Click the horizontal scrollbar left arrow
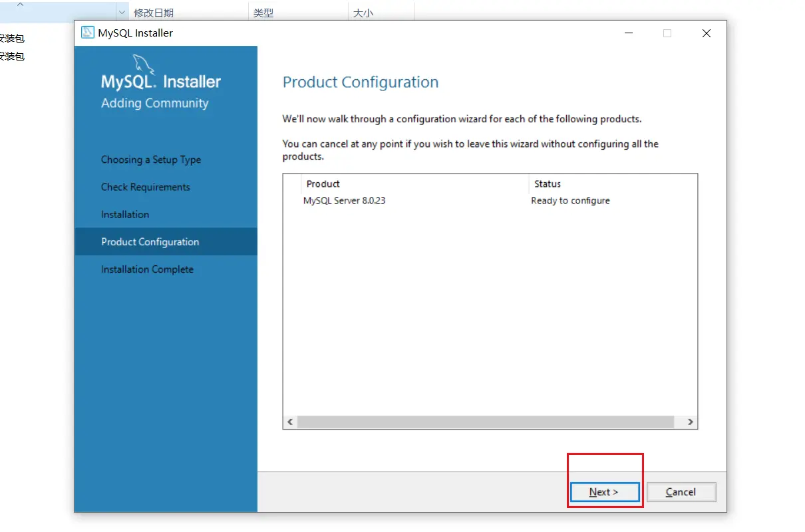This screenshot has height=532, width=805. [x=290, y=422]
